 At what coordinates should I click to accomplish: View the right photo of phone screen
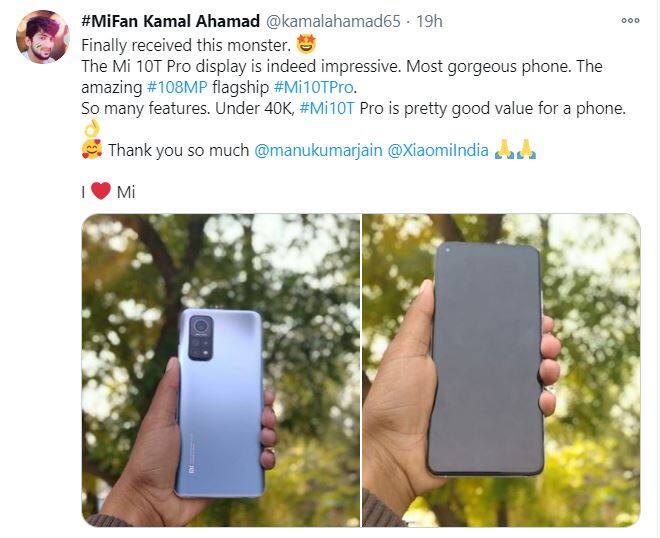tap(501, 370)
